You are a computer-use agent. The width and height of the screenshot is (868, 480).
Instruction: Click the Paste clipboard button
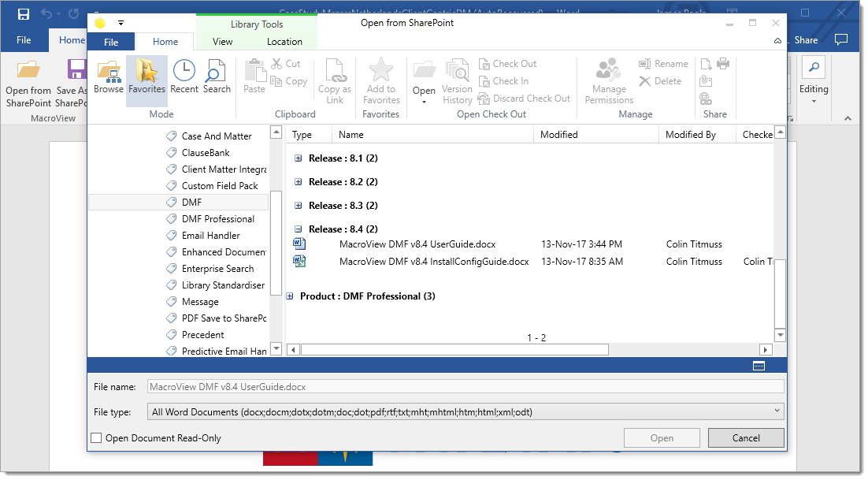pos(254,77)
